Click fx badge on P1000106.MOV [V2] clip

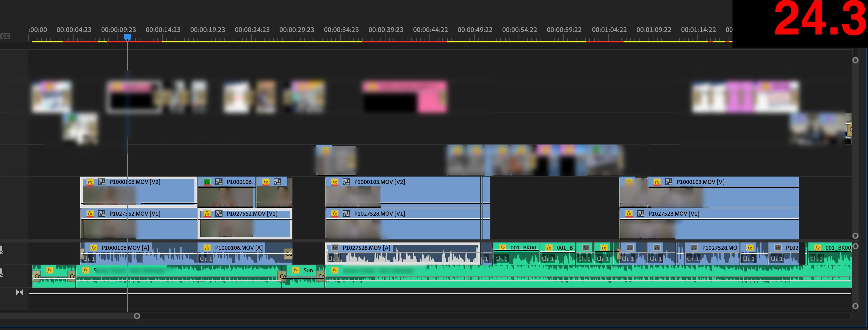point(90,182)
